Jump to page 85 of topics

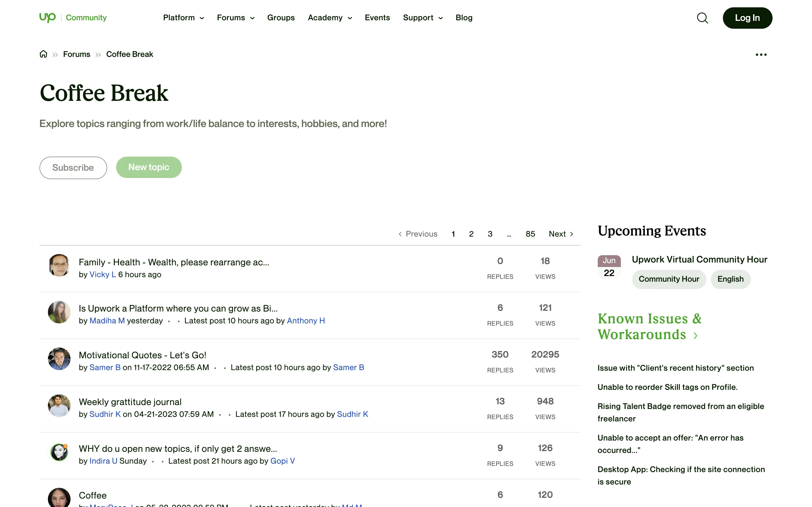click(x=530, y=234)
